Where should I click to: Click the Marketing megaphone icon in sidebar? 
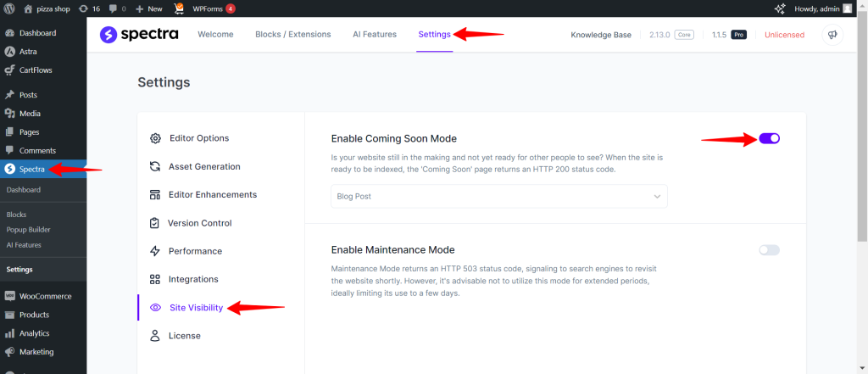9,352
